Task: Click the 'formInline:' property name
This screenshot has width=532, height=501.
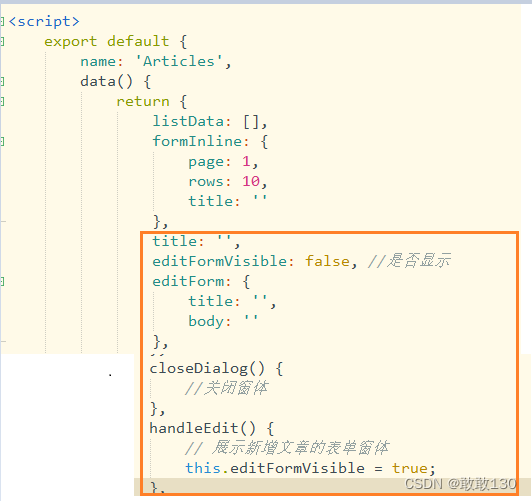Action: pos(201,141)
